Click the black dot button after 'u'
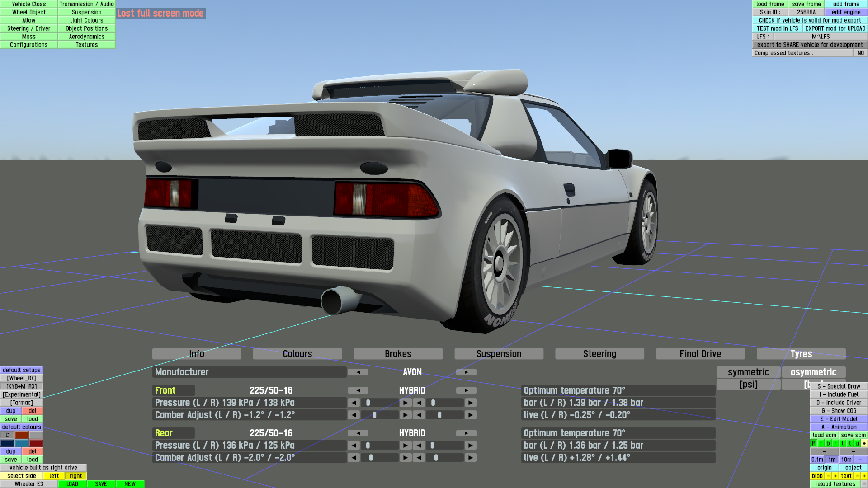The height and width of the screenshot is (488, 868). point(864,443)
